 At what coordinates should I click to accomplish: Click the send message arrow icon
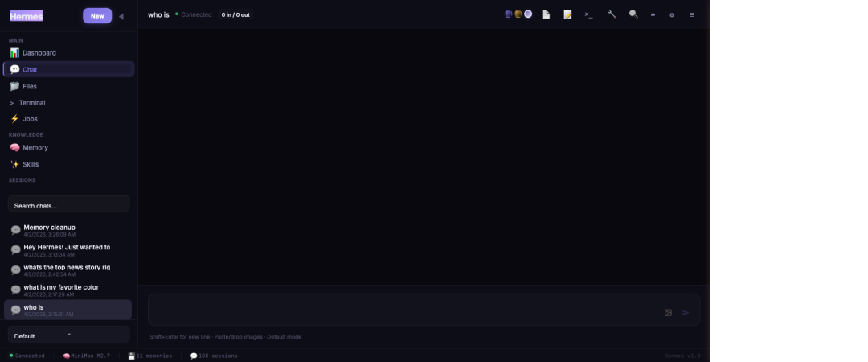(x=686, y=312)
